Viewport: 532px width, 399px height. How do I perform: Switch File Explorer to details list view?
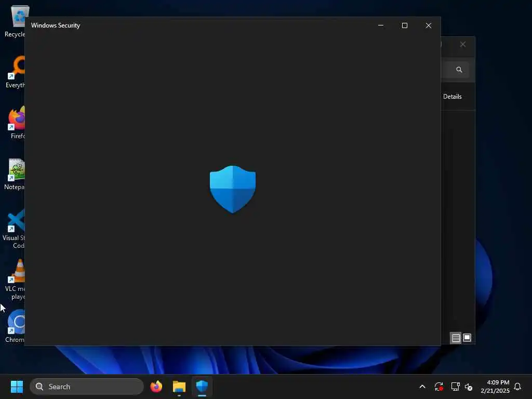(x=456, y=338)
